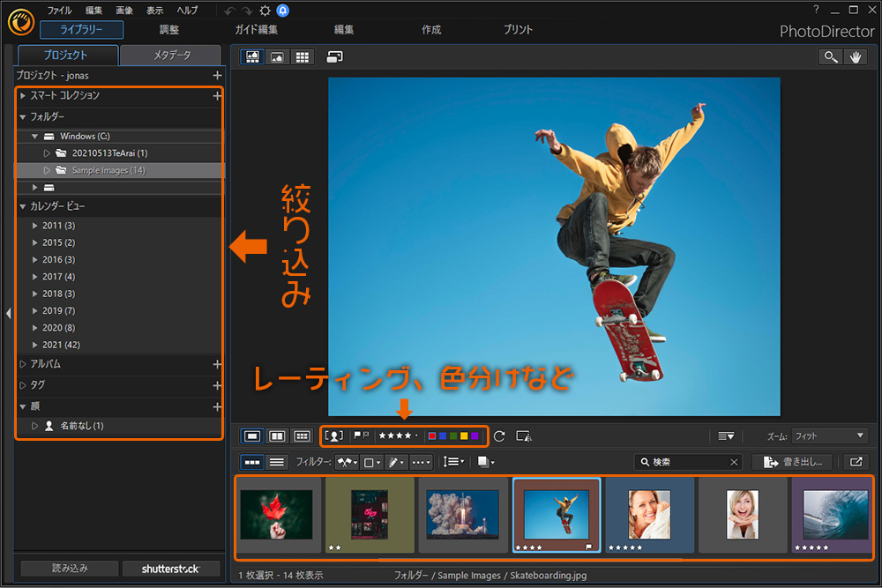Switch to the 調整 module tab
The width and height of the screenshot is (882, 588).
168,30
